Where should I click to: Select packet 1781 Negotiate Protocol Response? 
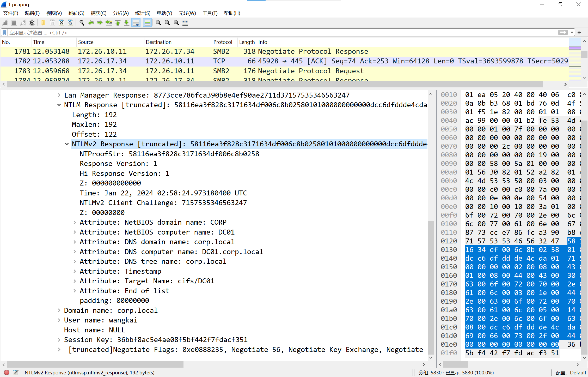pyautogui.click(x=285, y=51)
